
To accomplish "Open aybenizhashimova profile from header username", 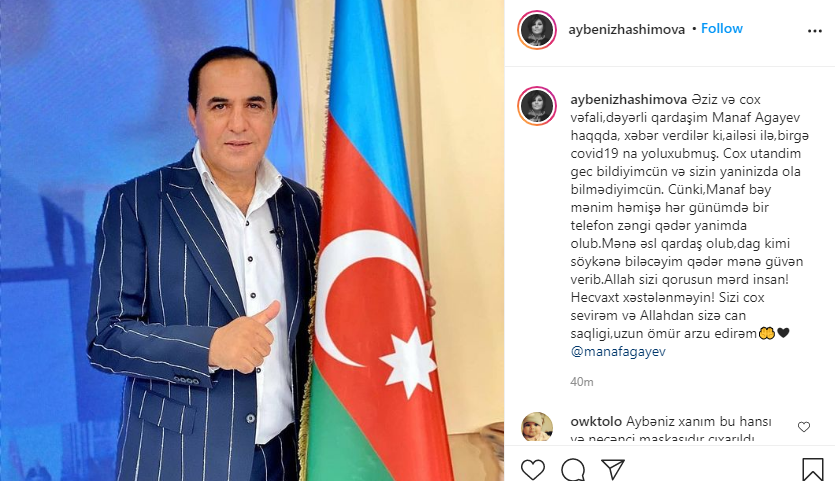I will pyautogui.click(x=626, y=30).
